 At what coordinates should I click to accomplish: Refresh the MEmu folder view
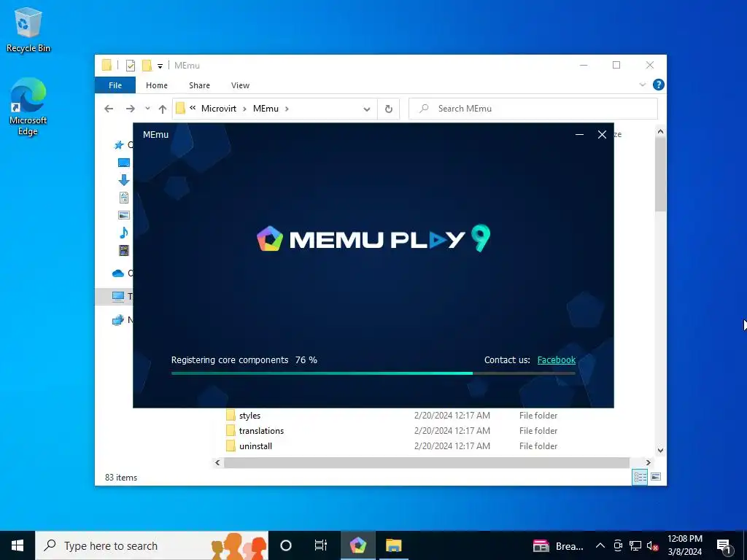(x=389, y=109)
